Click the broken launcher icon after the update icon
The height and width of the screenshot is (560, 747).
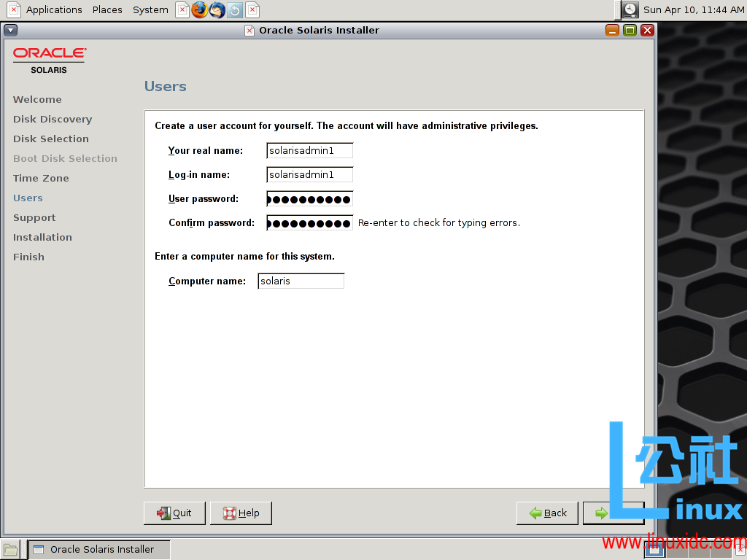(252, 9)
